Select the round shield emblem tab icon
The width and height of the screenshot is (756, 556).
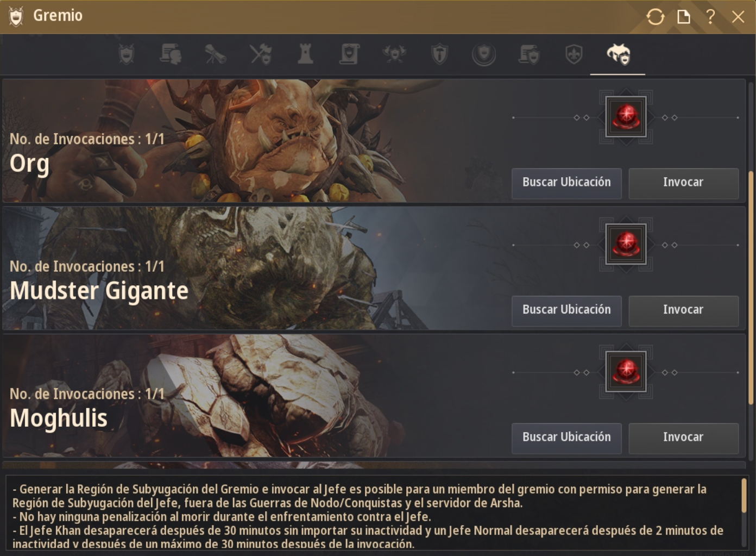pos(484,54)
